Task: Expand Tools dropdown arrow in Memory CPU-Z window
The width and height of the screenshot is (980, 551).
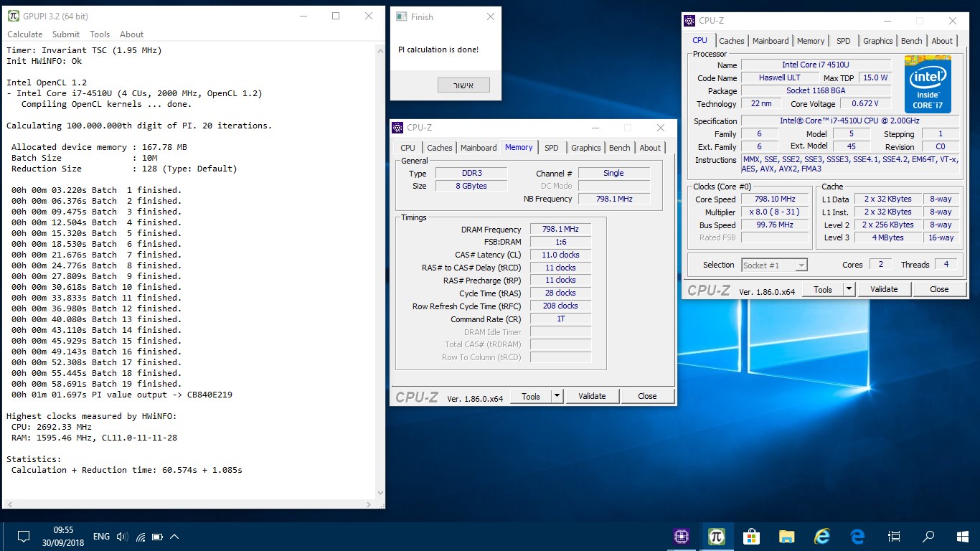Action: pyautogui.click(x=557, y=396)
